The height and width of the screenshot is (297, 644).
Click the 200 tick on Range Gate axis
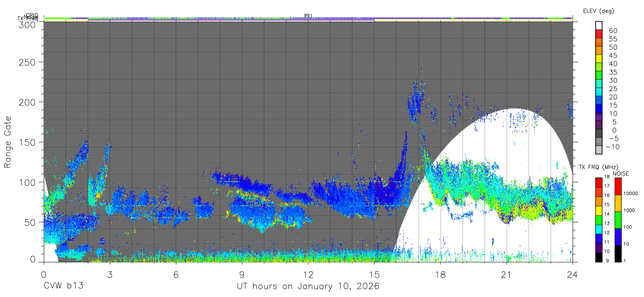coord(27,102)
